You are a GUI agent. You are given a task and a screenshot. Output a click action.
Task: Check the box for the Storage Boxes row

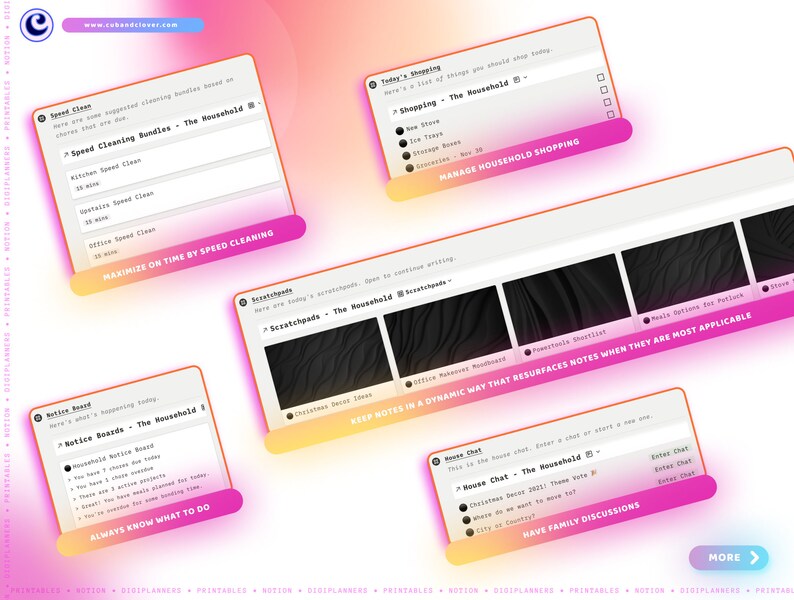tap(608, 102)
